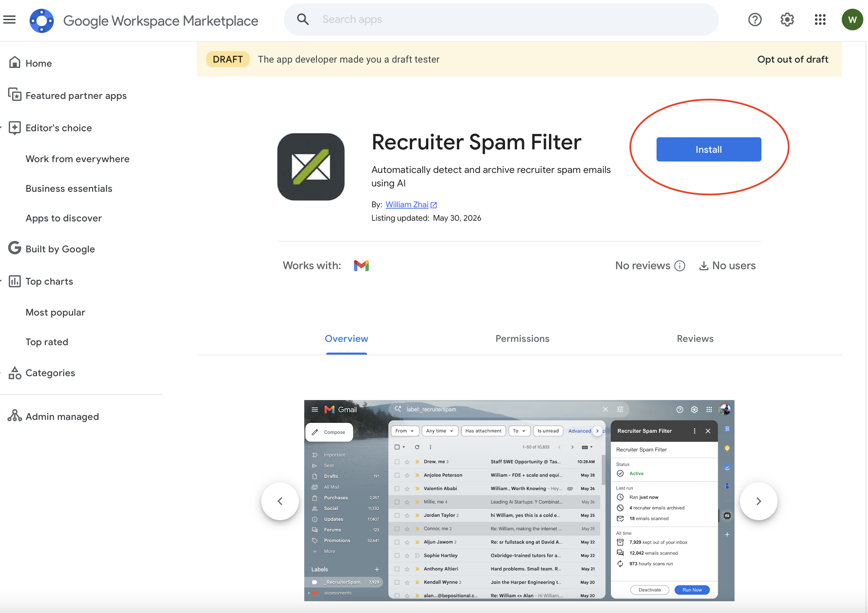Screen dimensions: 868x613
Task: Focus the Search apps field
Action: pos(501,20)
